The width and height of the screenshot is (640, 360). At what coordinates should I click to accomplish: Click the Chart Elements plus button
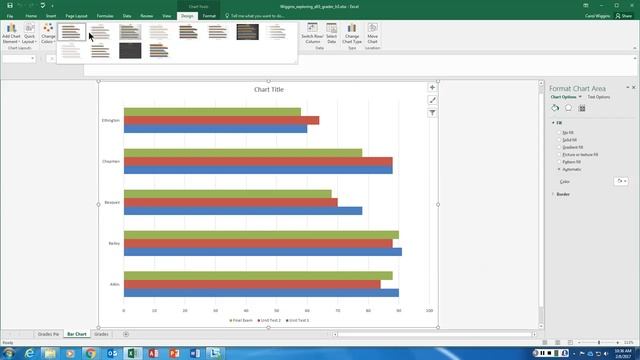tap(432, 87)
